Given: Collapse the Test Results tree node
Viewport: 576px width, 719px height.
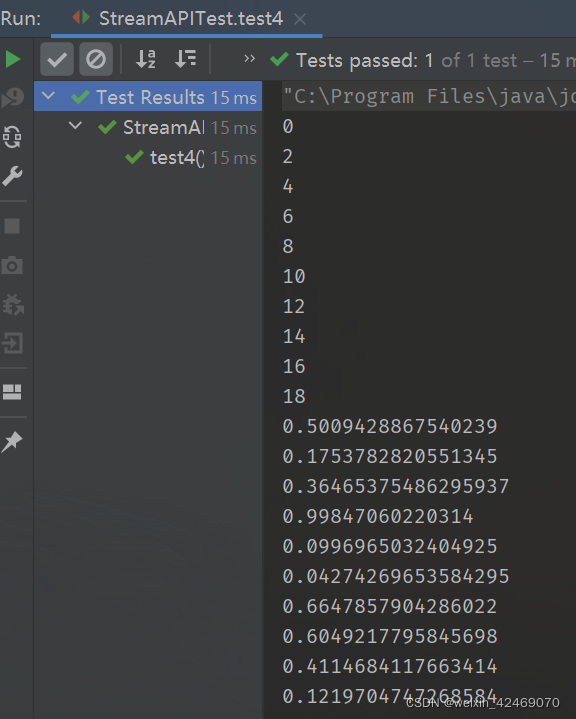Looking at the screenshot, I should (x=48, y=96).
